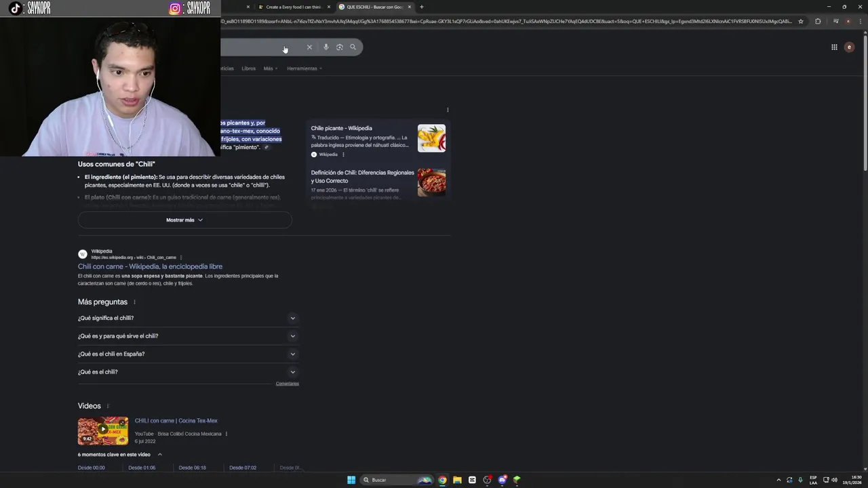Open volume control in system tray
Viewport: 868px width, 488px height.
click(x=834, y=480)
